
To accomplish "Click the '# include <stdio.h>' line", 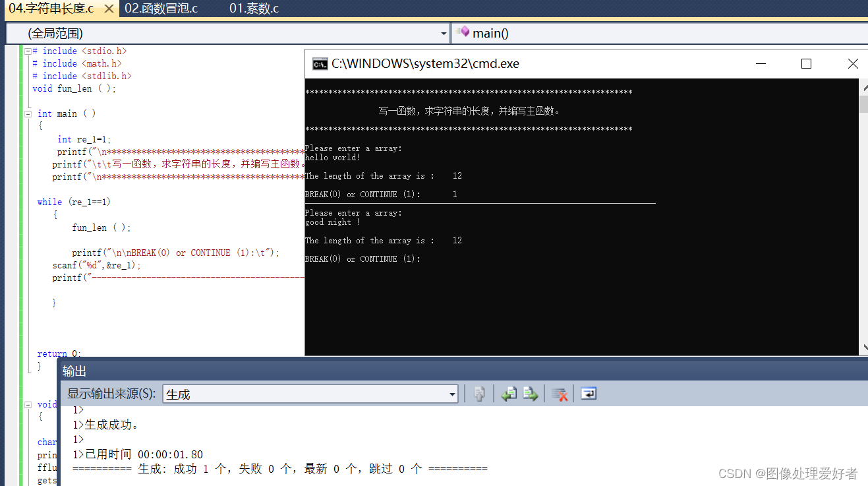I will coord(80,51).
